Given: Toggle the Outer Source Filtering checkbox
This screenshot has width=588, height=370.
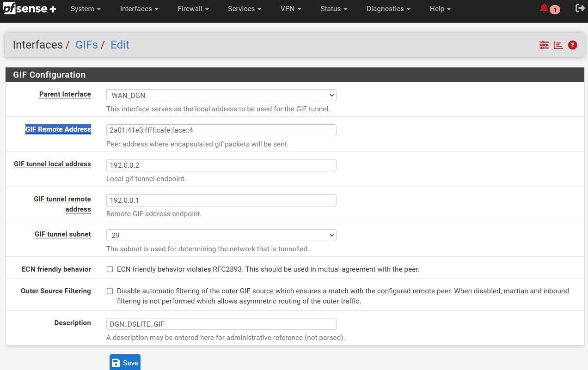Looking at the screenshot, I should tap(110, 291).
